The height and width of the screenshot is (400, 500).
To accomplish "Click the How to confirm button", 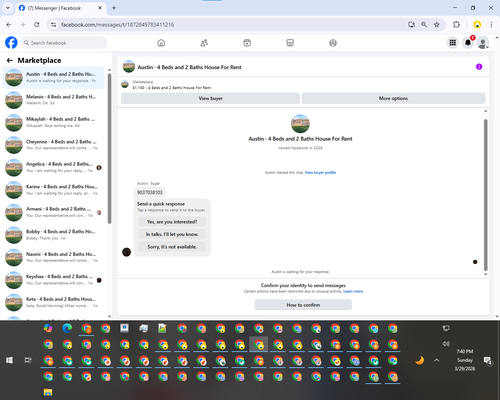I will (303, 305).
